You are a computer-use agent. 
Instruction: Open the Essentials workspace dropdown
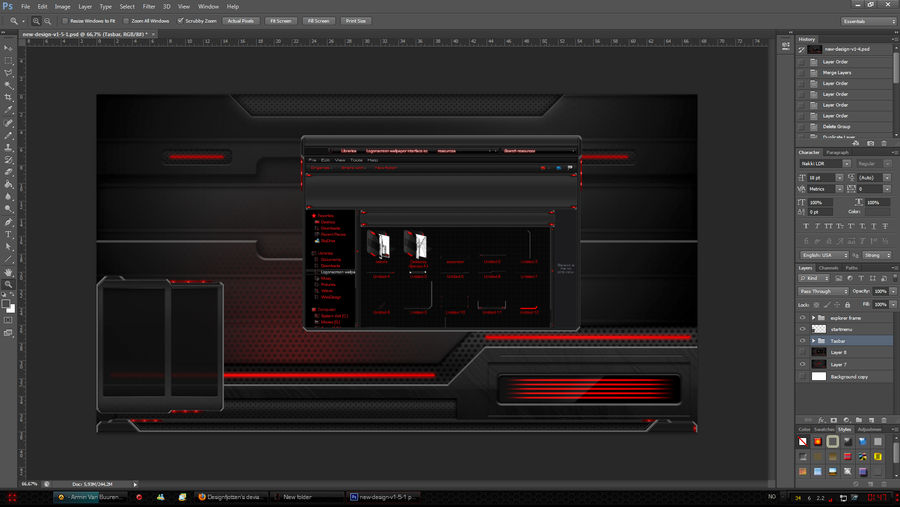[868, 21]
